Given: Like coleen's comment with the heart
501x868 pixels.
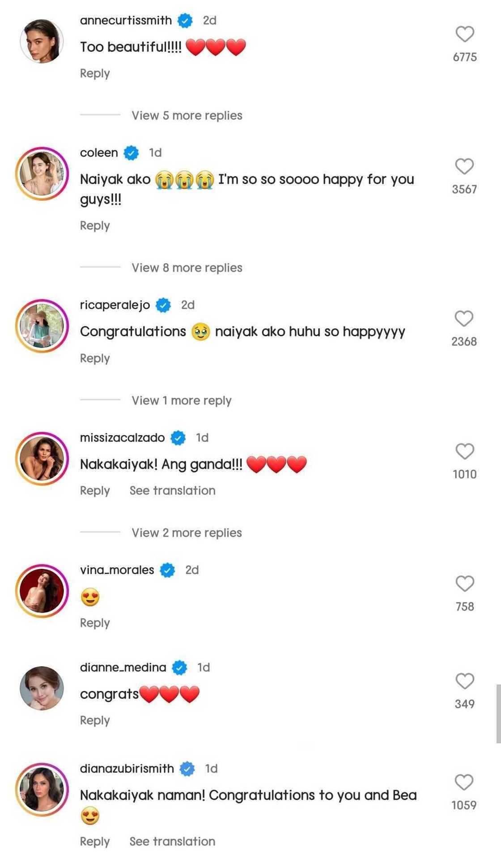Looking at the screenshot, I should (464, 166).
